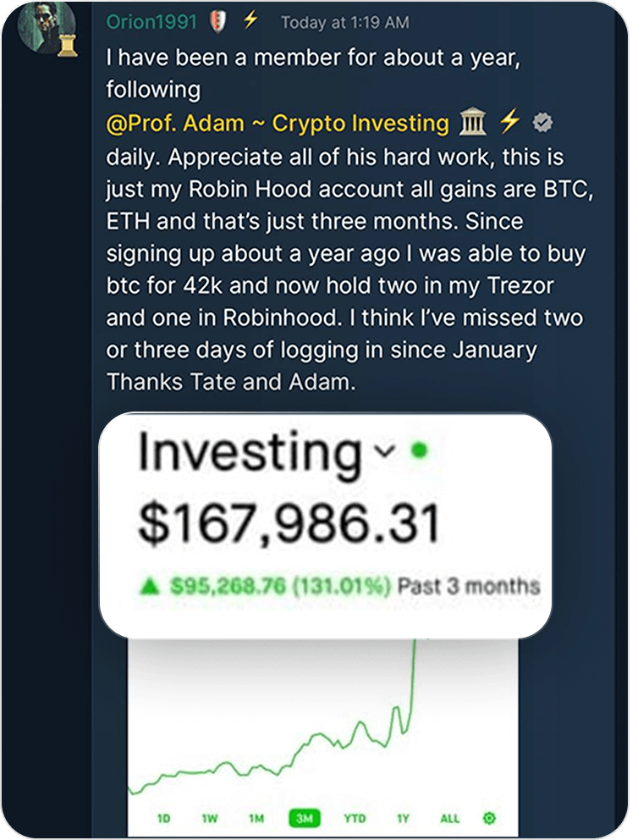Screen dimensions: 638x840
Task: Open the Orion1991 username link
Action: point(151,22)
